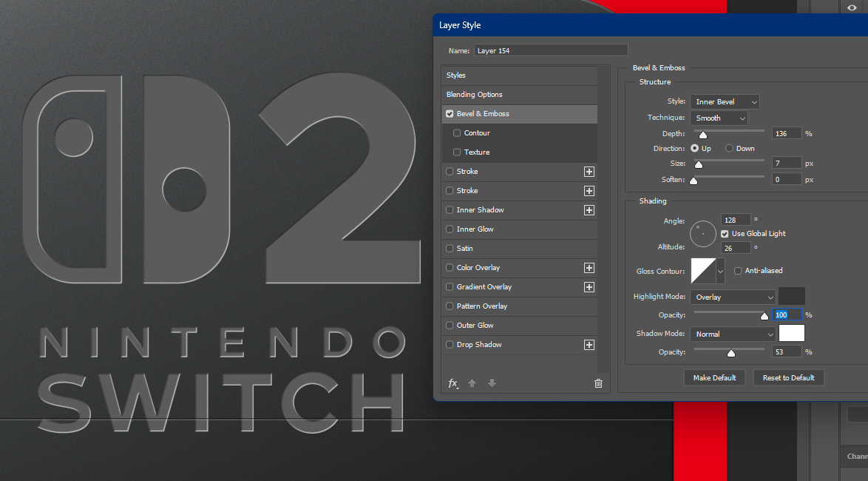
Task: Click the plus icon beside Gradient Overlay
Action: pos(589,287)
